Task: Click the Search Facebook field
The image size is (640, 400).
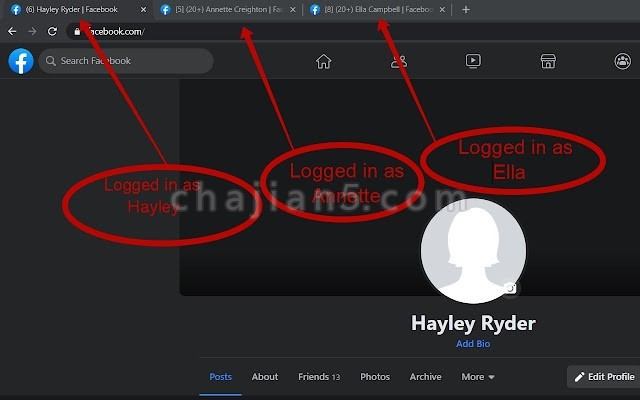Action: click(126, 61)
